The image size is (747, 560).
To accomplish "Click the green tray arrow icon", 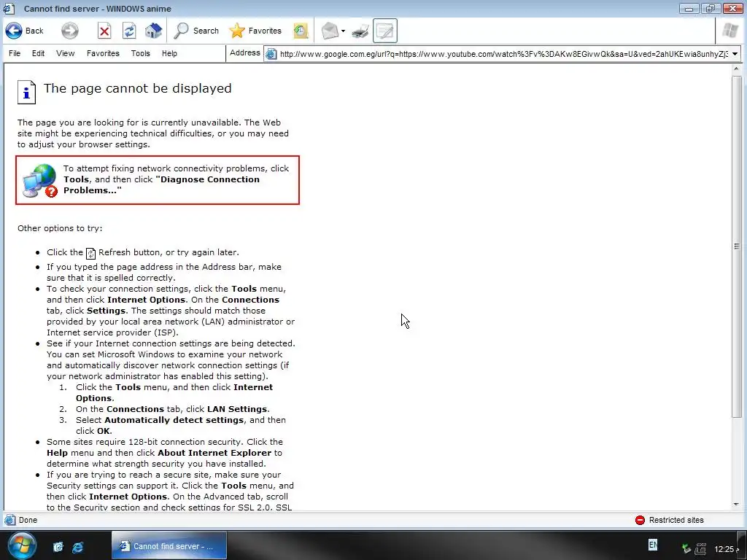I will pyautogui.click(x=686, y=548).
